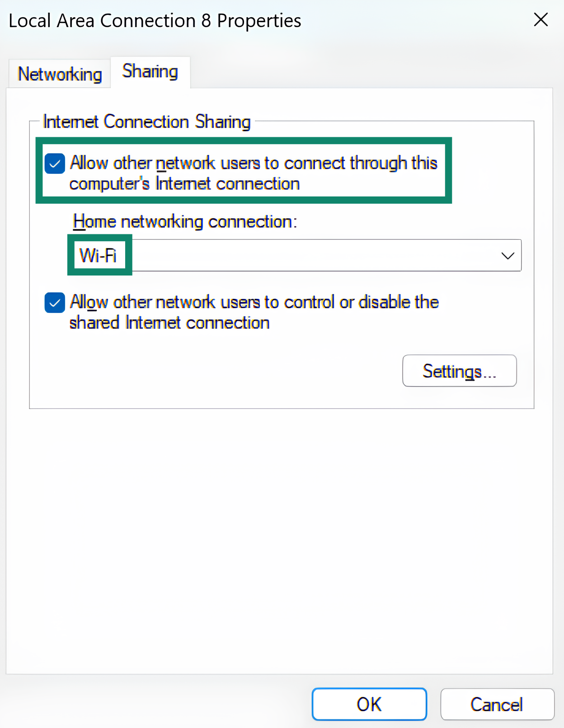Confirm changes with the OK button
564x728 pixels.
point(369,704)
